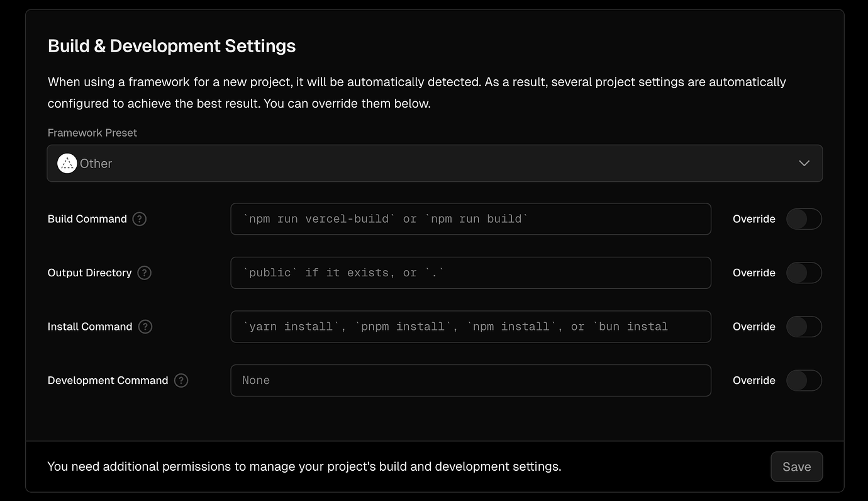Click the Development Command question mark icon
The height and width of the screenshot is (501, 868).
pyautogui.click(x=181, y=380)
